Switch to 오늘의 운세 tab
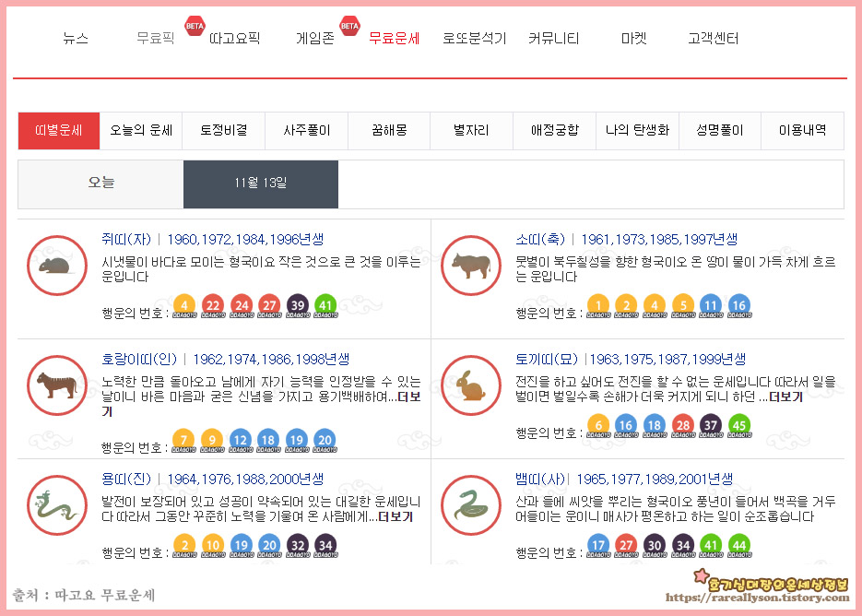Image resolution: width=862 pixels, height=616 pixels. pos(141,130)
